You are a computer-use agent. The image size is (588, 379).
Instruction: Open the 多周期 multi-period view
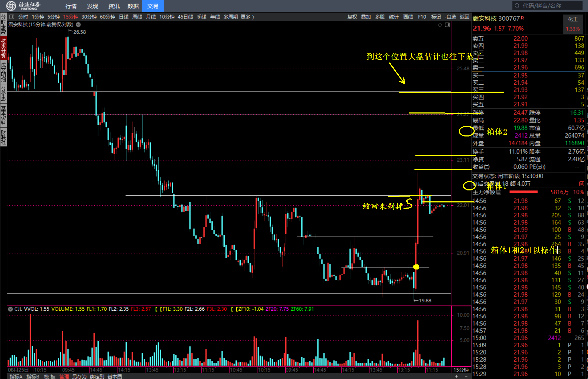(230, 17)
